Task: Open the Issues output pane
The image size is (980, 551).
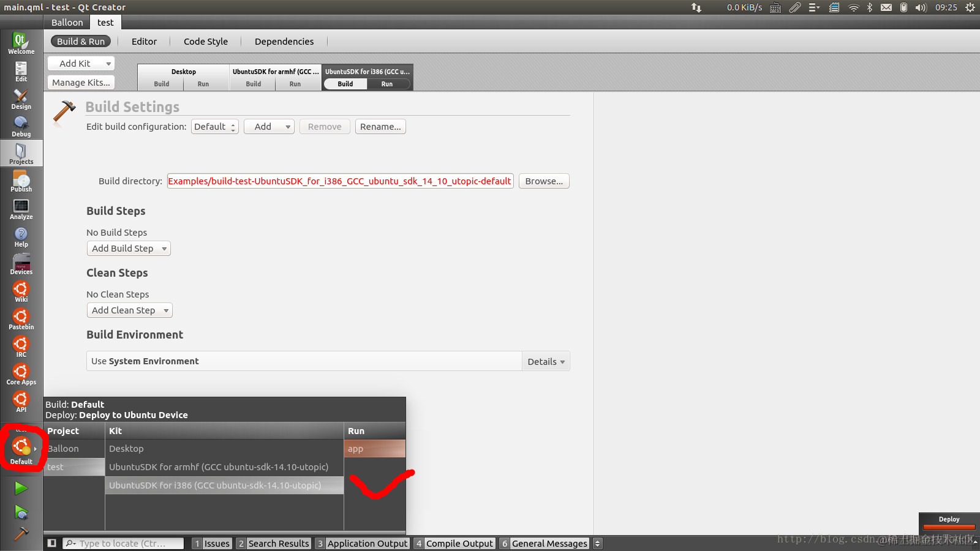Action: click(x=212, y=544)
